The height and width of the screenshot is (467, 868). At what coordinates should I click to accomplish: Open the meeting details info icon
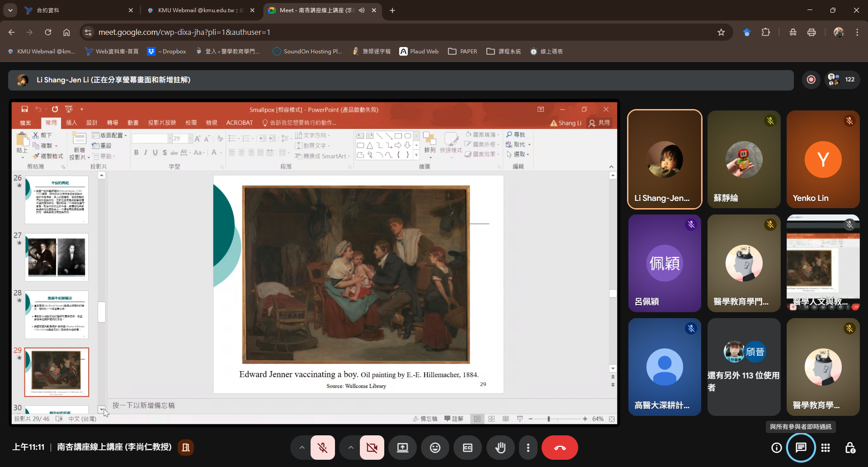(x=776, y=448)
